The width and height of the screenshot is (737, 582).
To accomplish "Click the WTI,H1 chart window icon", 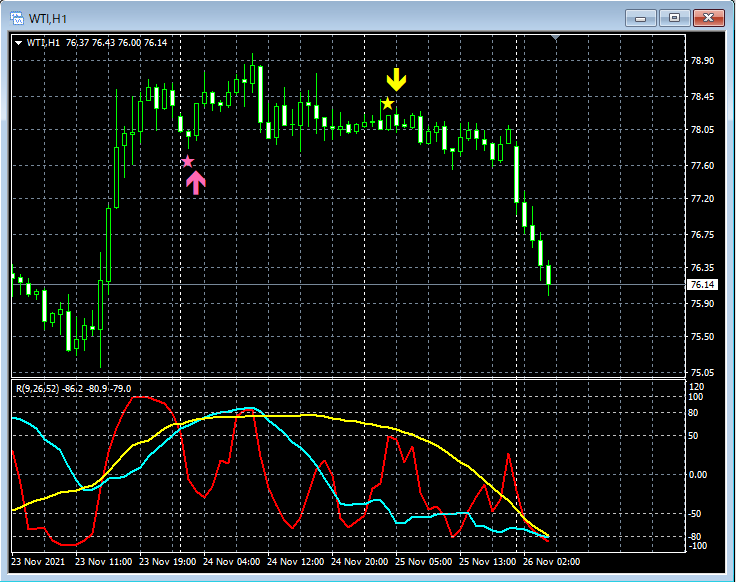I will point(16,18).
